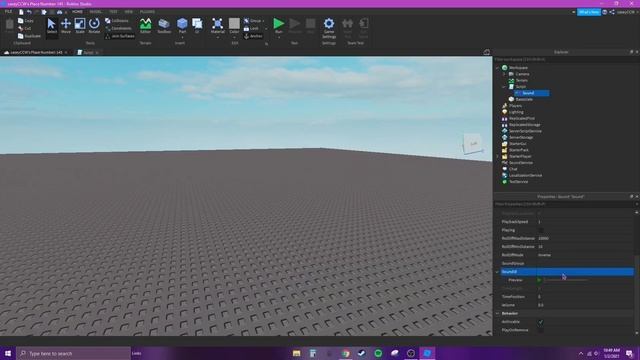
Task: Collapse the Script node in Explorer
Action: [x=504, y=87]
